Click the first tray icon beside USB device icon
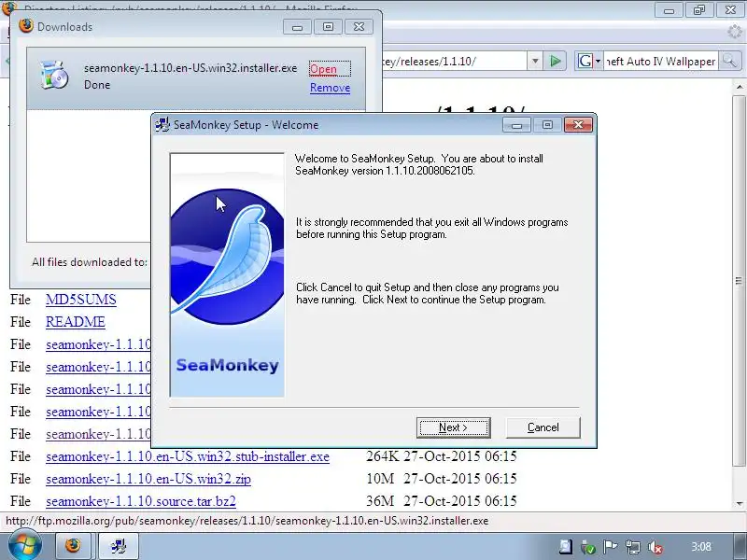This screenshot has height=560, width=747. [566, 547]
